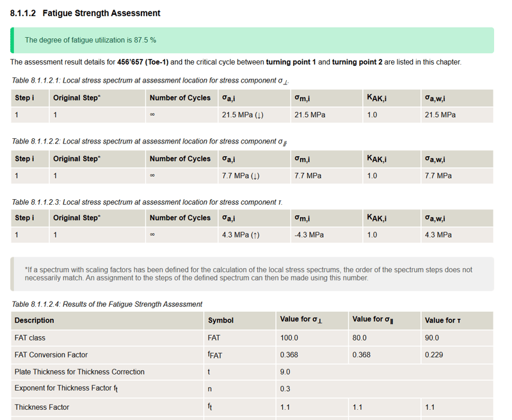This screenshot has height=420, width=512.
Task: Select the FAT class row label
Action: pos(30,338)
